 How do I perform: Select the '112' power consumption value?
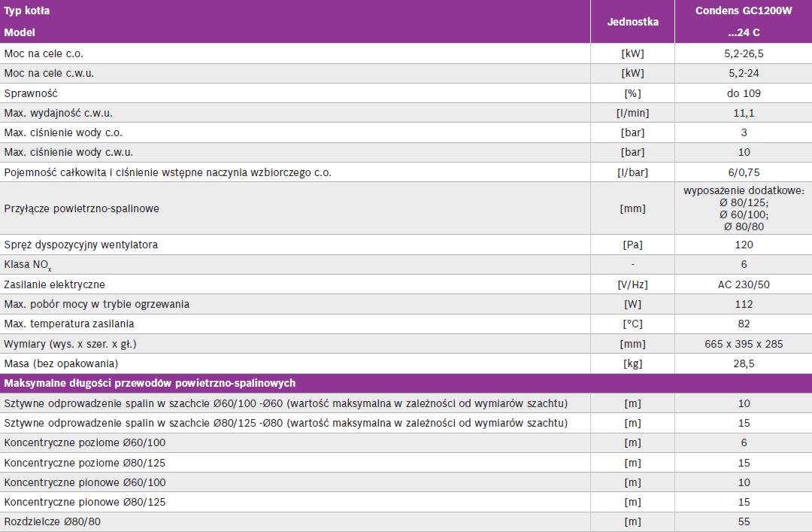click(743, 304)
